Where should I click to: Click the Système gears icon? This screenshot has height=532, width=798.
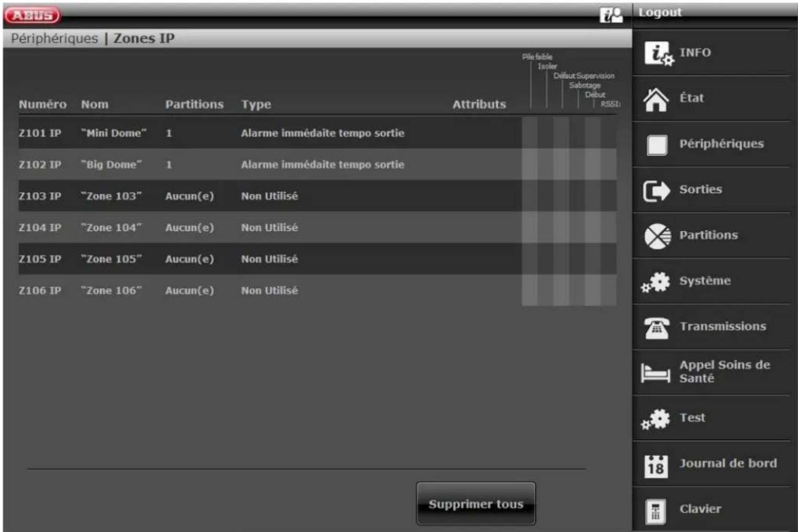656,282
